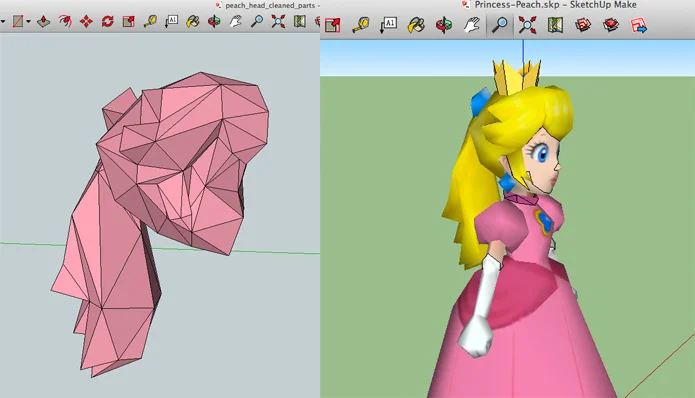Select the Rectangle shape tool in left window
This screenshot has width=695, height=398.
[18, 21]
